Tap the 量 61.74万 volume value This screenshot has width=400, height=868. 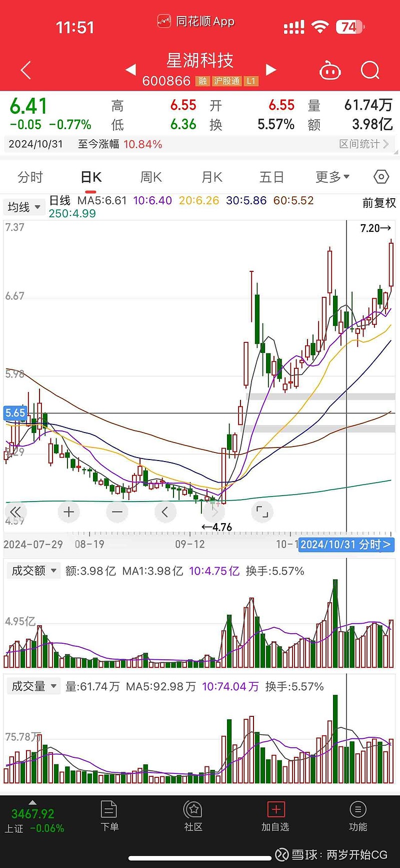pos(368,105)
